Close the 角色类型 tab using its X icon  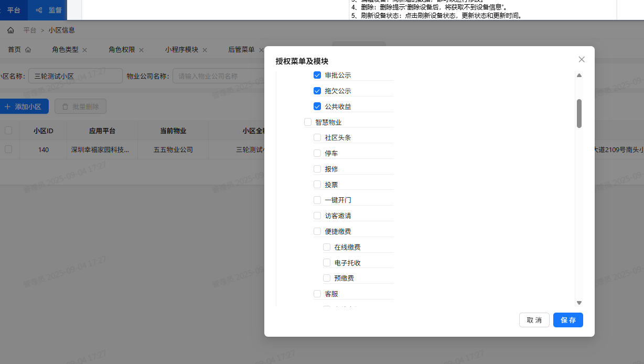[85, 49]
